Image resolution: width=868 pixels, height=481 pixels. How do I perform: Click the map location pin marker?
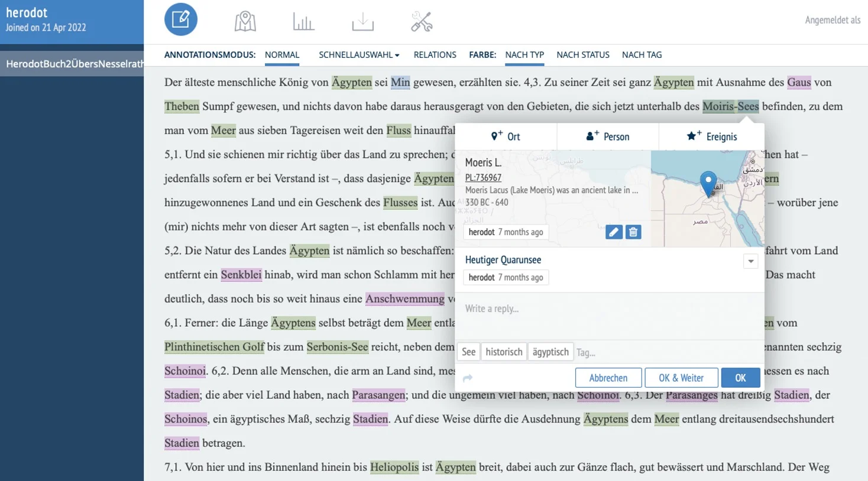tap(708, 183)
